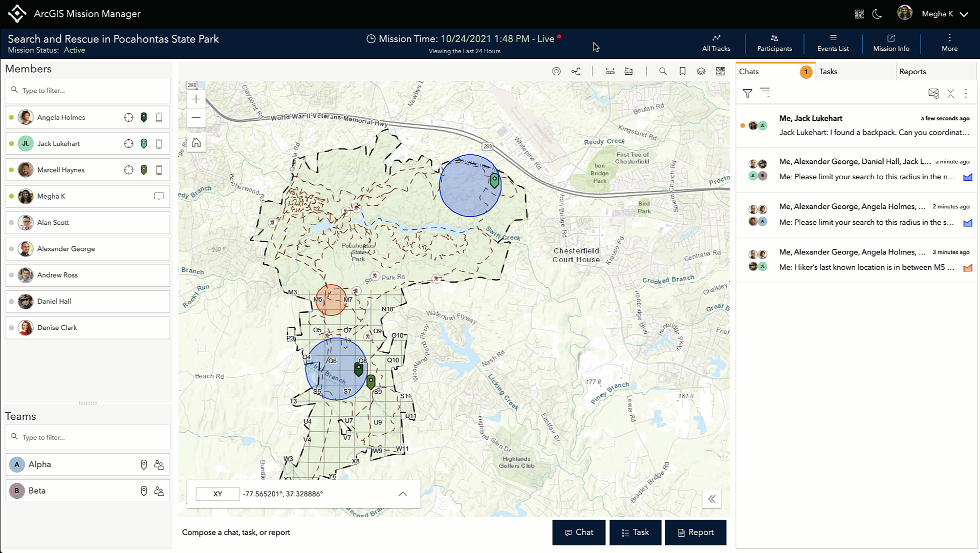Viewport: 980px width, 553px height.
Task: Expand the coordinate conversion panel
Action: [x=403, y=494]
